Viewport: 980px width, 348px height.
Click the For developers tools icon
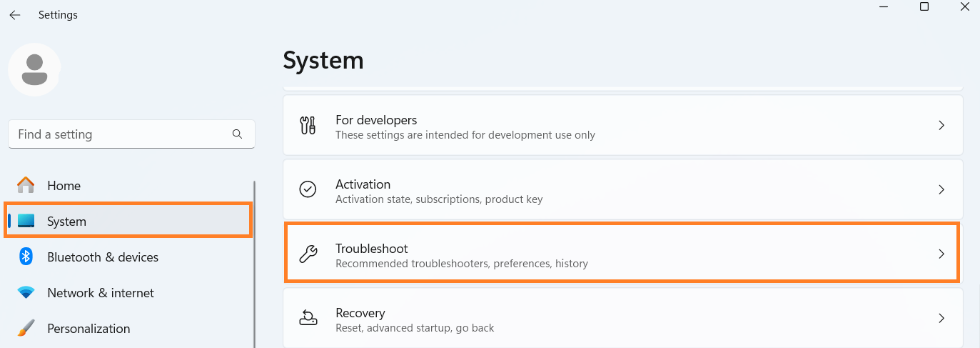[308, 126]
